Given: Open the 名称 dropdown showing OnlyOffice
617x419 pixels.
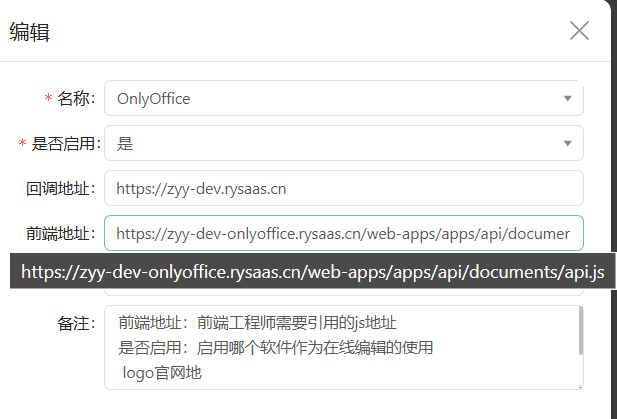Looking at the screenshot, I should tap(344, 98).
